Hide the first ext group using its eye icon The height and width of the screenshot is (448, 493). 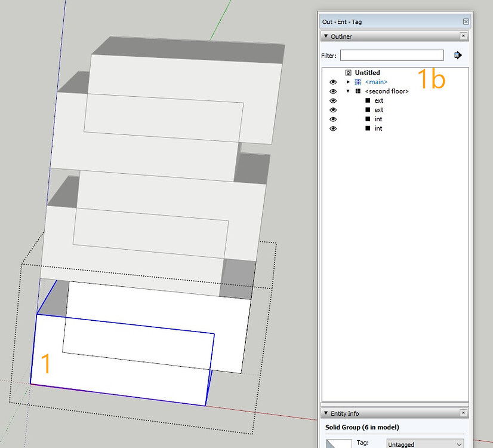coord(332,100)
